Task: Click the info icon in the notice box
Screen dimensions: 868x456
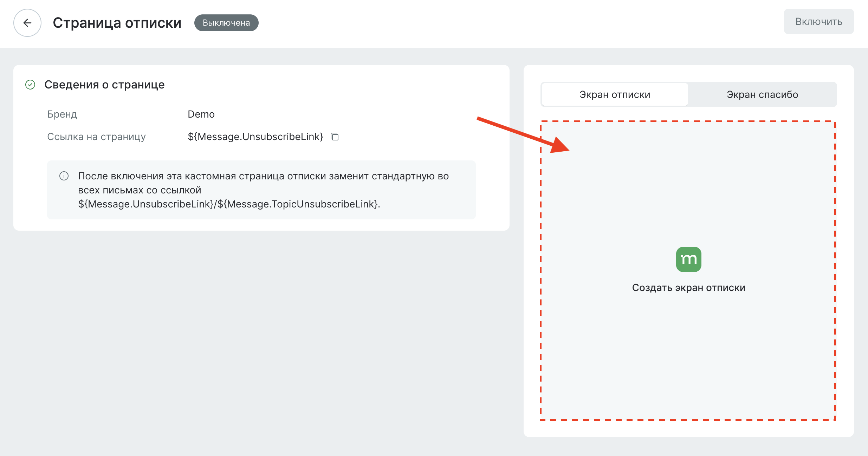Action: pos(64,177)
